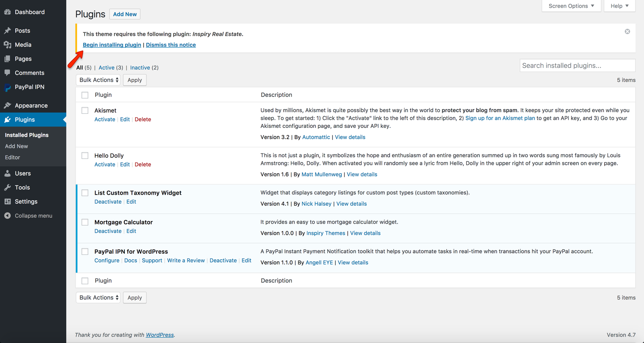Click the Version 4.7 footer text
Viewport: 644px width, 343px height.
pos(621,335)
